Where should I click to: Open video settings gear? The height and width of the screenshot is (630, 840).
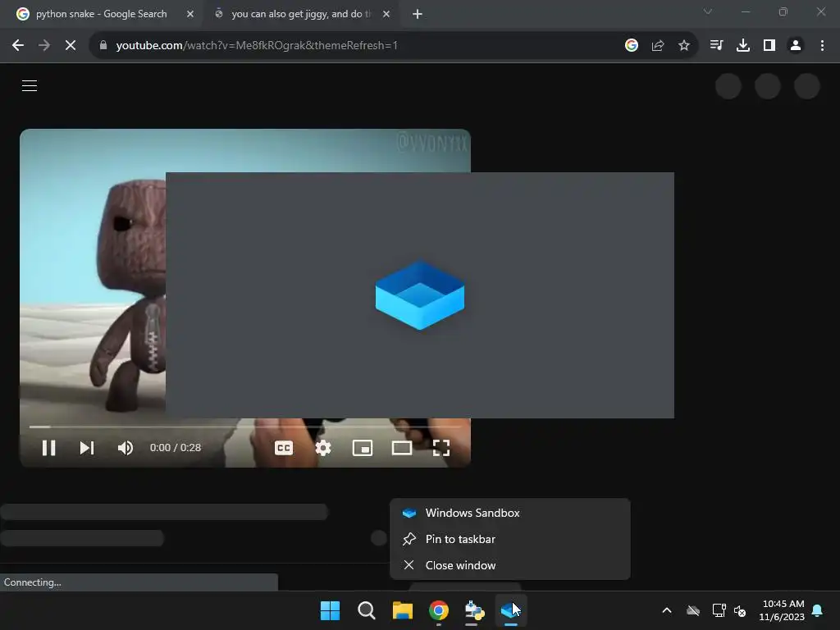[x=323, y=448]
